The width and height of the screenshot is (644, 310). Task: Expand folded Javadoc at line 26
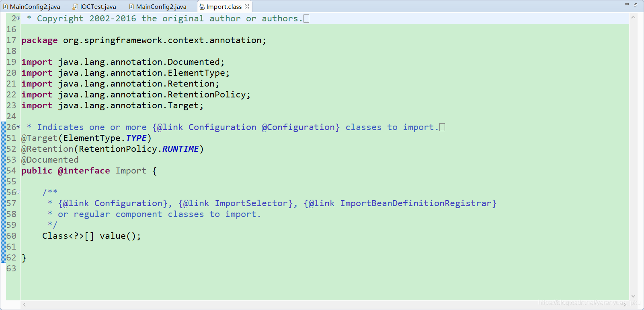pos(18,127)
